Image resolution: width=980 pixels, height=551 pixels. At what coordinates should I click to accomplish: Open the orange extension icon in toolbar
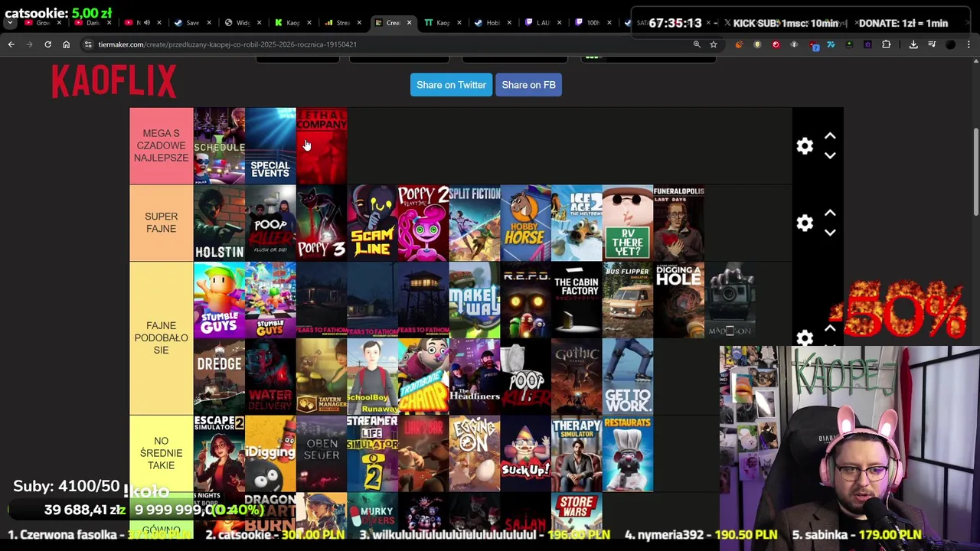pos(739,44)
